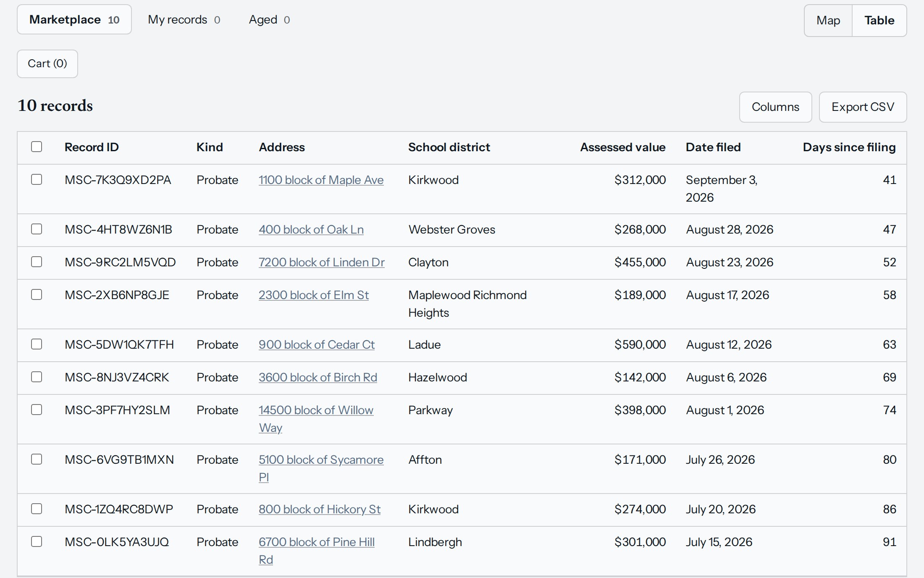The width and height of the screenshot is (924, 578).
Task: Check the row MSC-9RC2LM5VQD checkbox
Action: pos(37,262)
